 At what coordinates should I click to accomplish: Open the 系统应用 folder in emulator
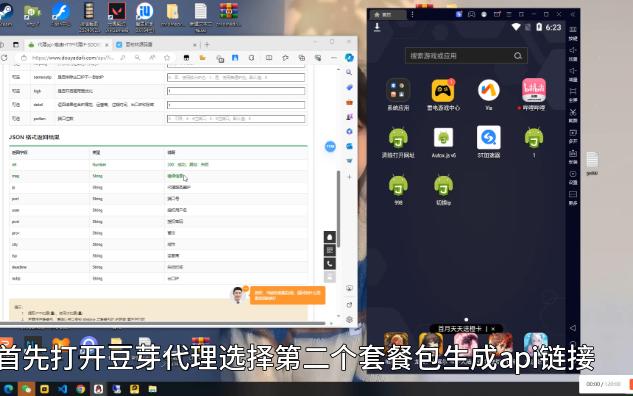click(x=398, y=95)
